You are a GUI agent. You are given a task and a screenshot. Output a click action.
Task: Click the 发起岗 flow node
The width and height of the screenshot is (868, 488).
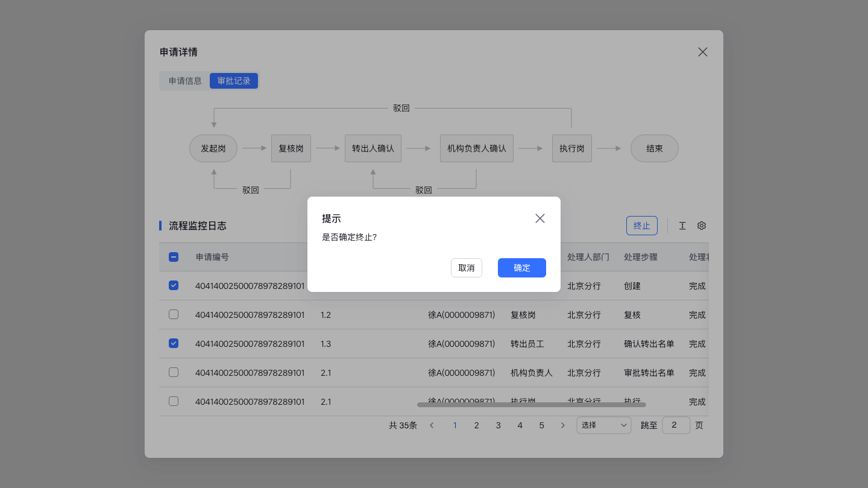(x=213, y=148)
